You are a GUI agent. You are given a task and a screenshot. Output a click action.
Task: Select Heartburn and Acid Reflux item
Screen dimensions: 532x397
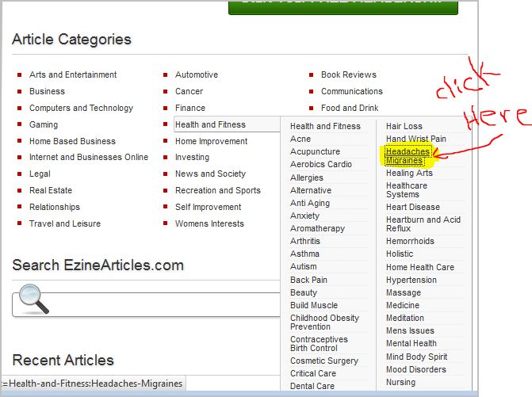(x=423, y=223)
